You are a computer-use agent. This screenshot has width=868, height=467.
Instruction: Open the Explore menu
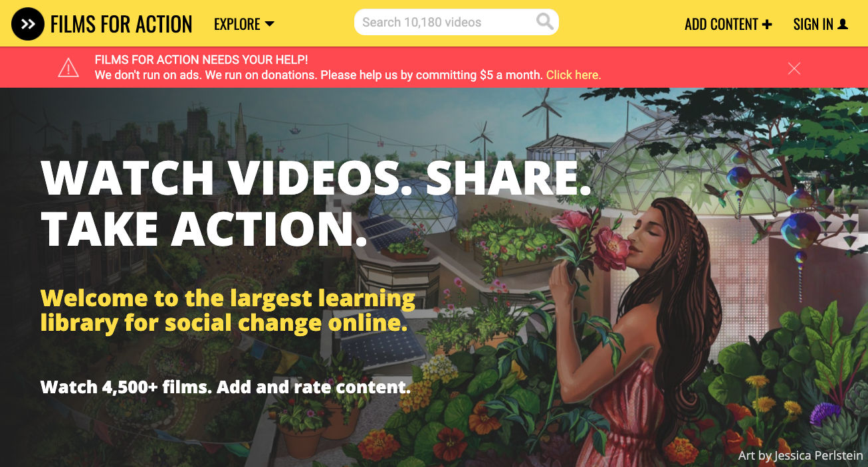244,25
